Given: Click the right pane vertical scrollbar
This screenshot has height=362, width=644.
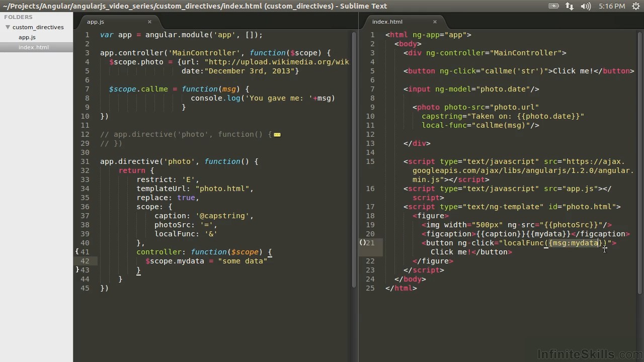Looking at the screenshot, I should pos(639,162).
